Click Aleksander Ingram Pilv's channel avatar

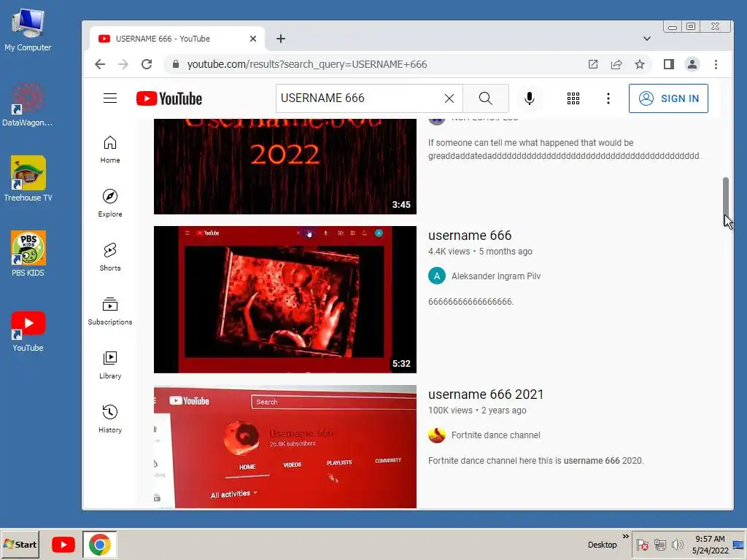coord(437,276)
